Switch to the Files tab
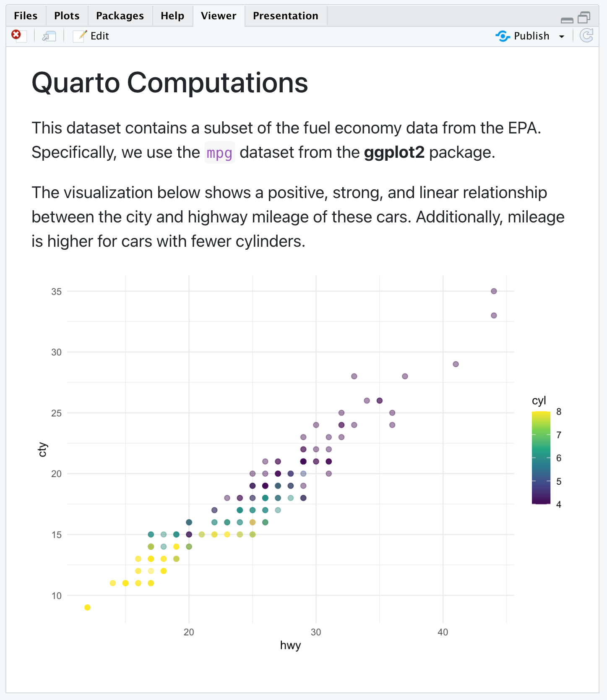The width and height of the screenshot is (607, 700). [x=25, y=16]
